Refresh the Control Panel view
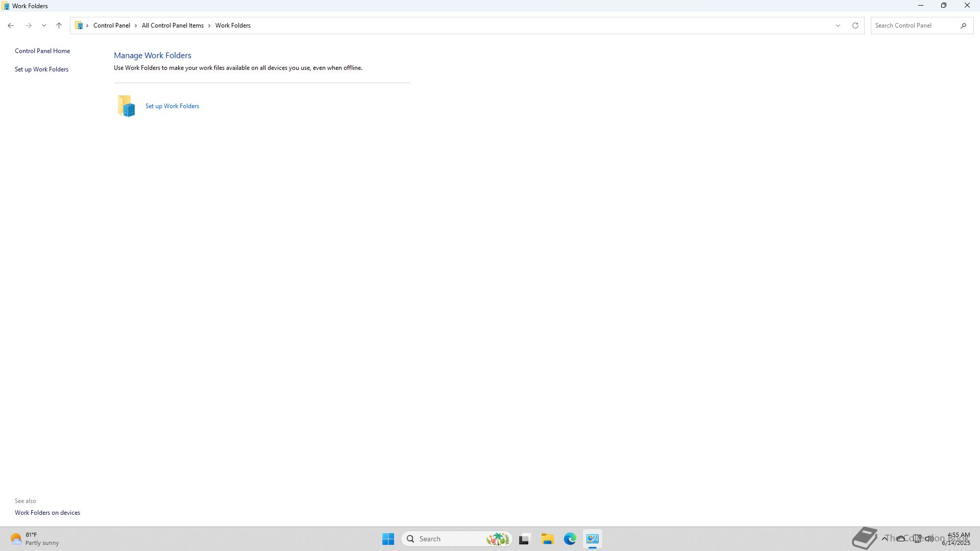This screenshot has width=980, height=551. click(855, 26)
